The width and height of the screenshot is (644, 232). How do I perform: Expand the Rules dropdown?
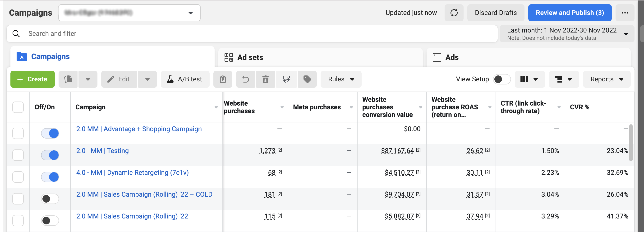(341, 79)
